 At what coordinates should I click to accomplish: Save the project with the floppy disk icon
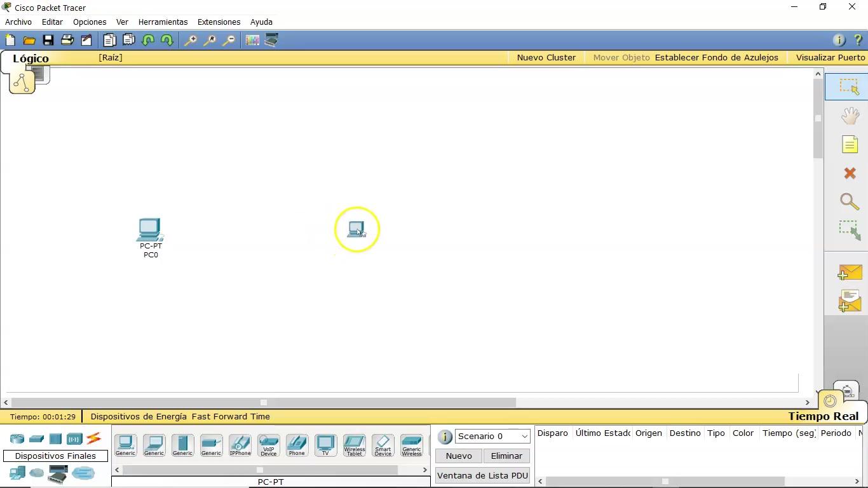(x=48, y=40)
